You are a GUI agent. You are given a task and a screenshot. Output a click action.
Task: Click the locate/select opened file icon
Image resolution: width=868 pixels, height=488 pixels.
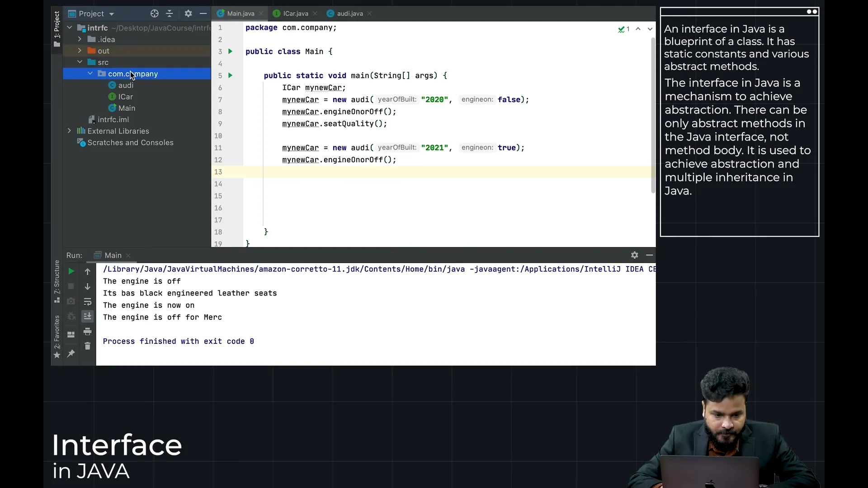[x=155, y=14]
